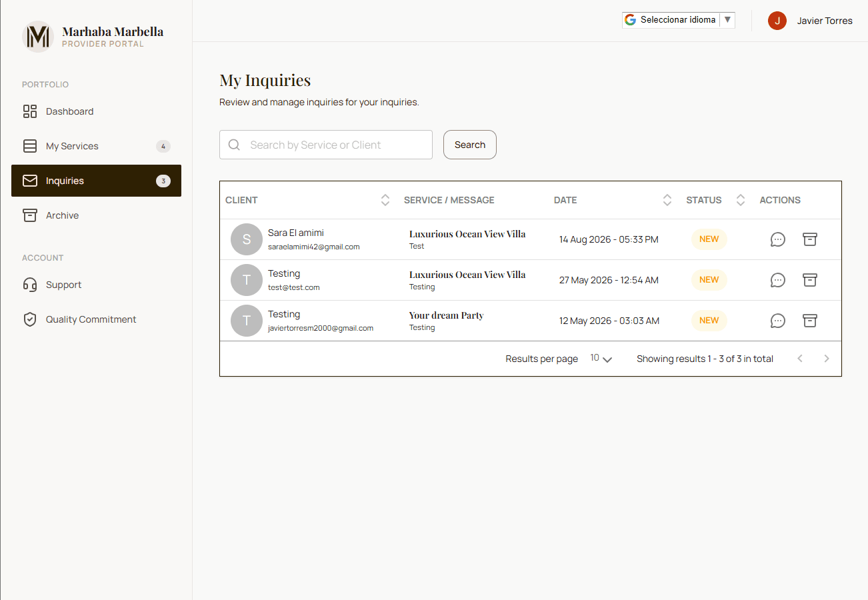This screenshot has width=868, height=600.
Task: Click the Inquiries envelope icon
Action: [x=30, y=181]
